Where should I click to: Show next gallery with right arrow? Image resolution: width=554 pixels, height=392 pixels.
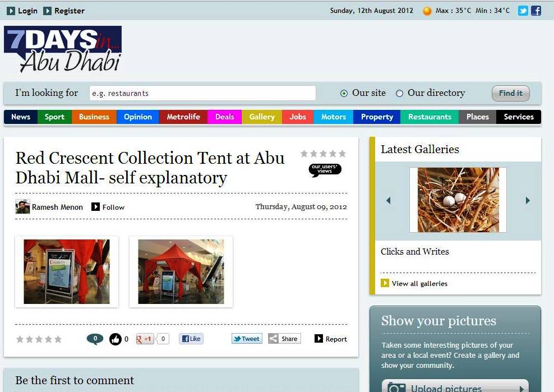pos(528,200)
